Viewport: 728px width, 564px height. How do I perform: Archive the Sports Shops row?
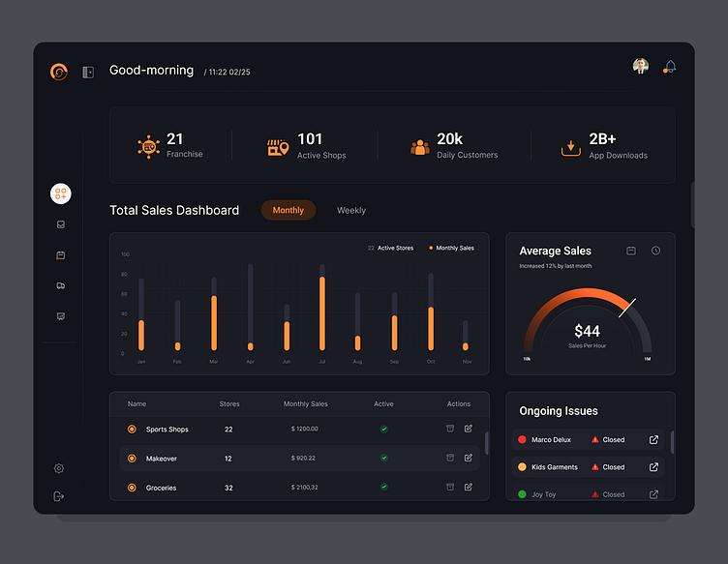click(450, 429)
